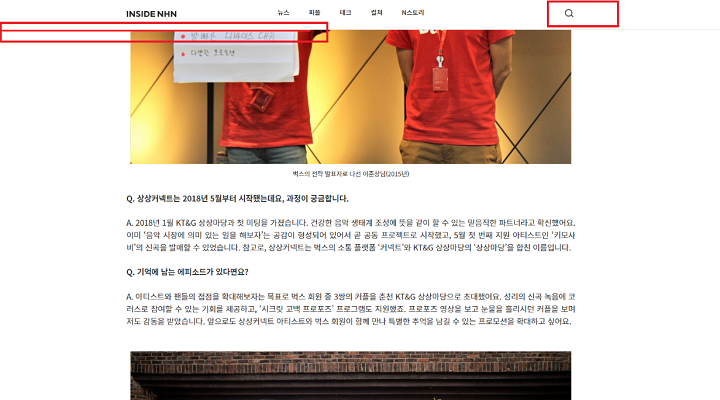Click the answer paragraph starting 'A. 2018년 1월 KT&G'
The image size is (720, 400).
coord(351,235)
